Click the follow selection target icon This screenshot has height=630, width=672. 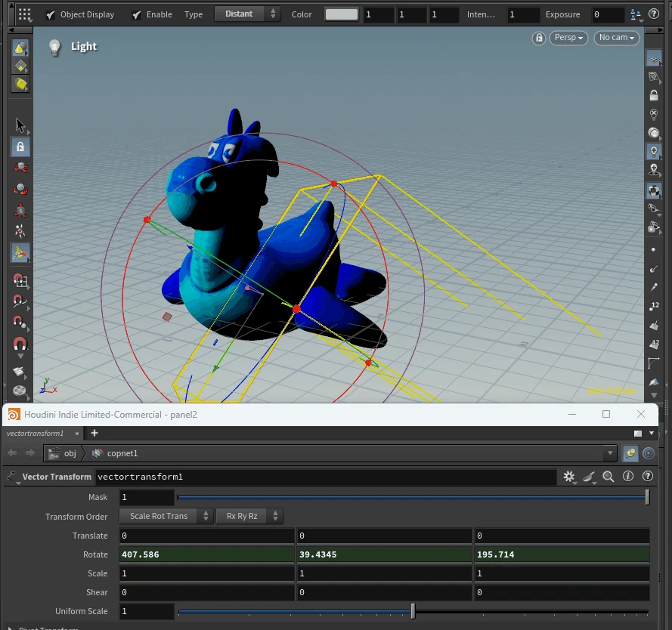(649, 453)
